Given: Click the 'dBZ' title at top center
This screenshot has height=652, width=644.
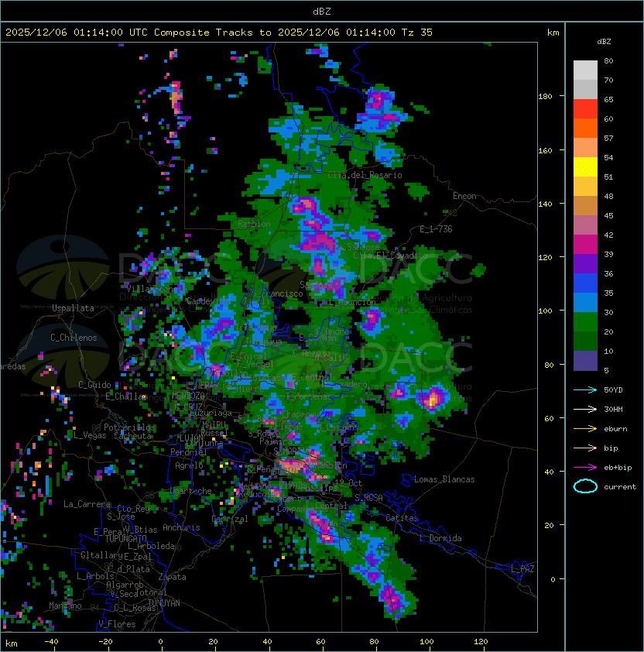Looking at the screenshot, I should tap(322, 12).
